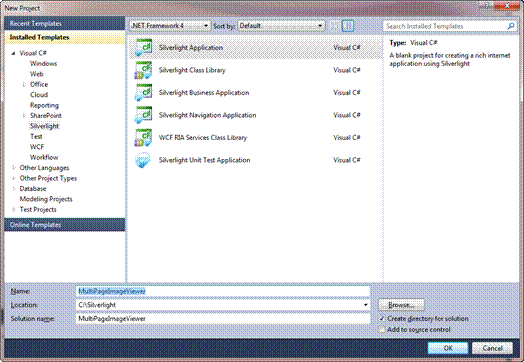Click the Silverlight Class Library icon

tap(143, 70)
